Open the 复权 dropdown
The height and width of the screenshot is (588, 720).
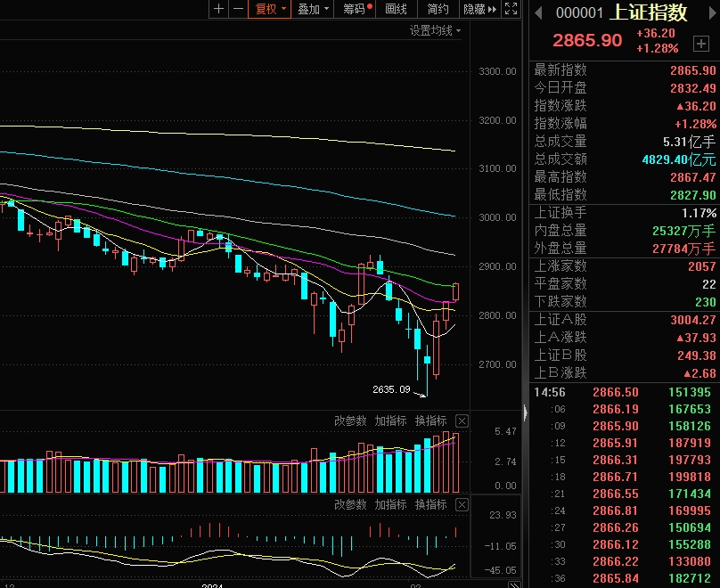tap(269, 9)
